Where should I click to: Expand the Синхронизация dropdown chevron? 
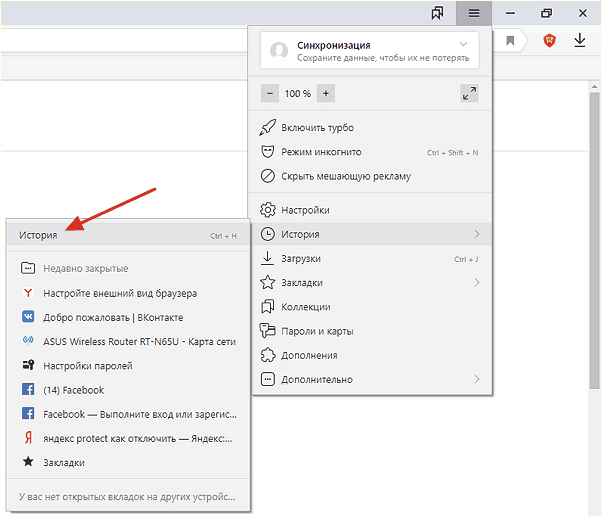coord(463,44)
